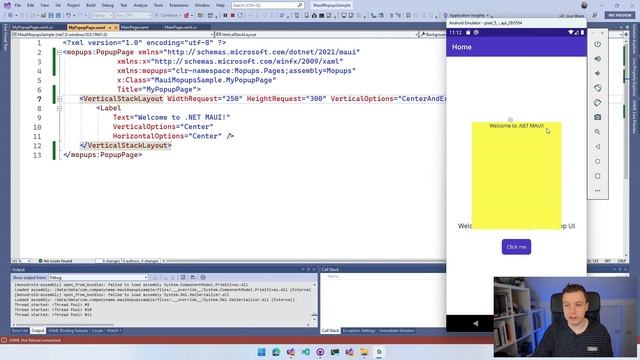Viewport: 640px width, 360px height.
Task: Click emulator Zoom magnifier icon
Action: click(x=598, y=132)
